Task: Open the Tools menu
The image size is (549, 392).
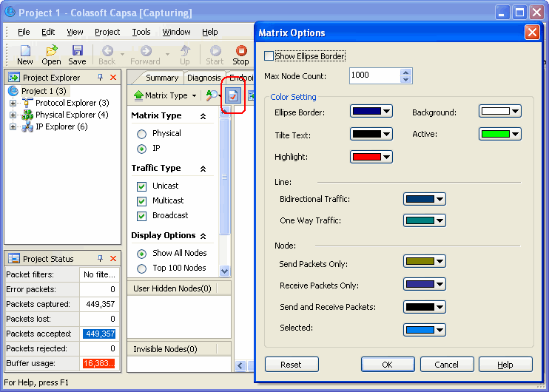Action: tap(141, 32)
